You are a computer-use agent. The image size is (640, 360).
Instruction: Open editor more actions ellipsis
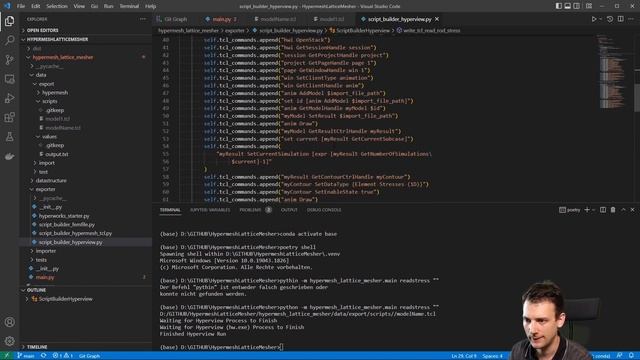click(631, 19)
